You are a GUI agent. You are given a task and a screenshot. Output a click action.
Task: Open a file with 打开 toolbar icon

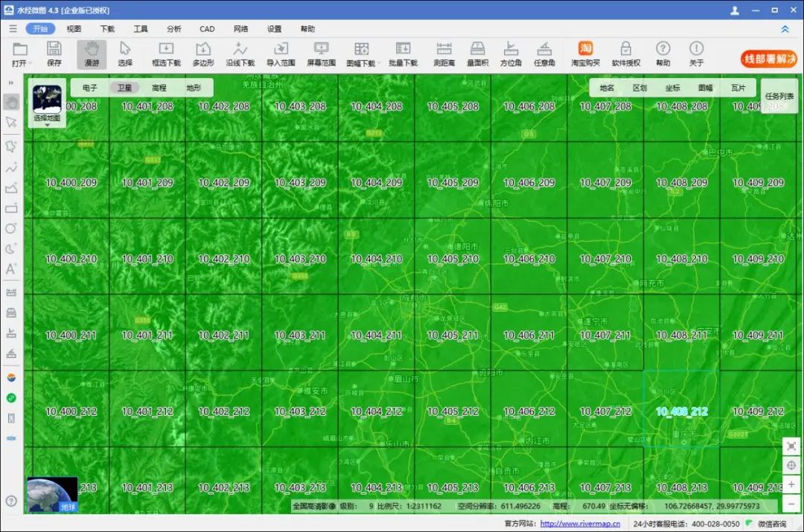(20, 54)
